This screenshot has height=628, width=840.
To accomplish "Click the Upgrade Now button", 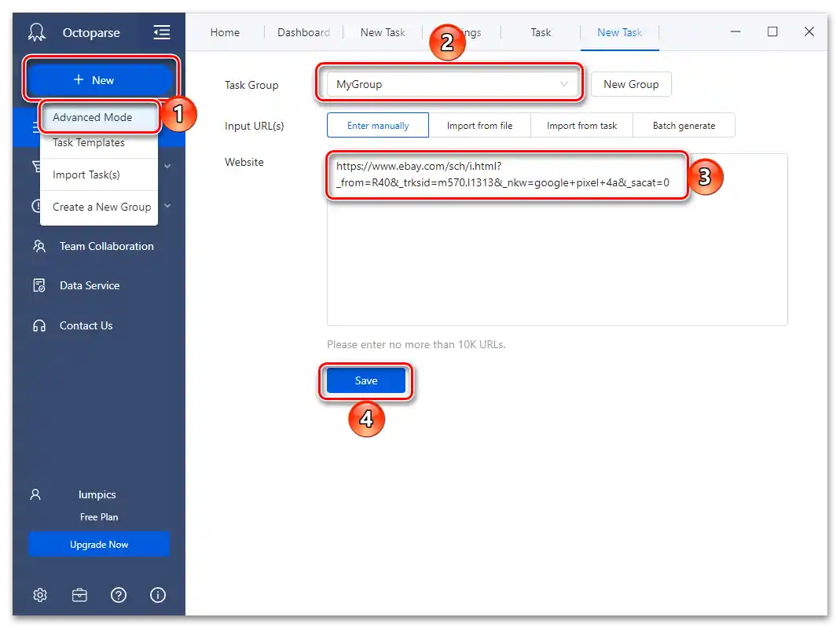I will point(99,544).
